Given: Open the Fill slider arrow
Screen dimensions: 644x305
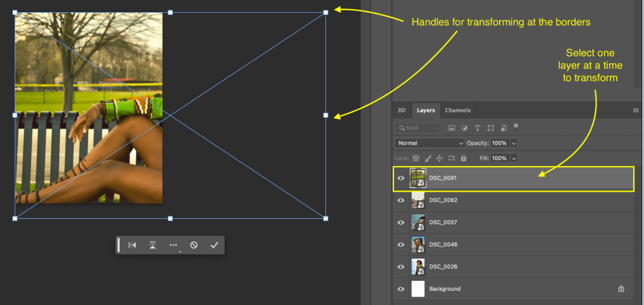Looking at the screenshot, I should [x=514, y=158].
